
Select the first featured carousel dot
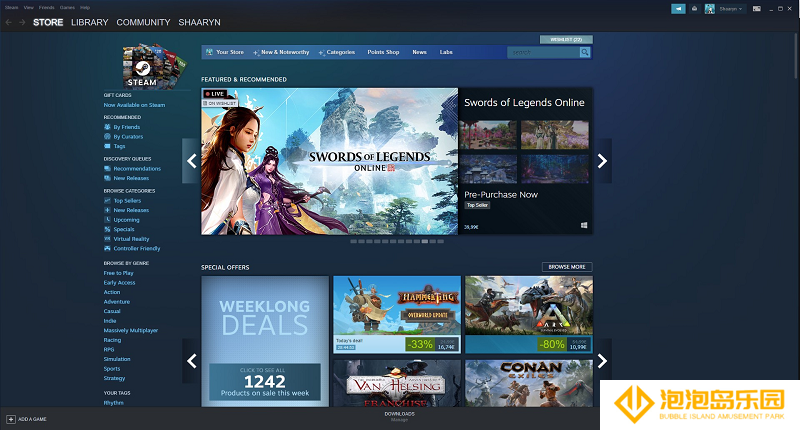click(x=354, y=241)
